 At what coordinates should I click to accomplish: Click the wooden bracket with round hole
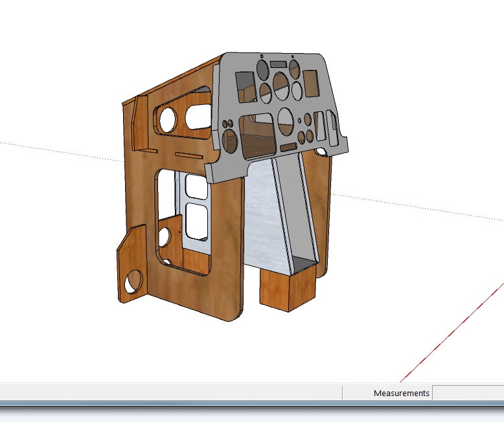pos(131,265)
